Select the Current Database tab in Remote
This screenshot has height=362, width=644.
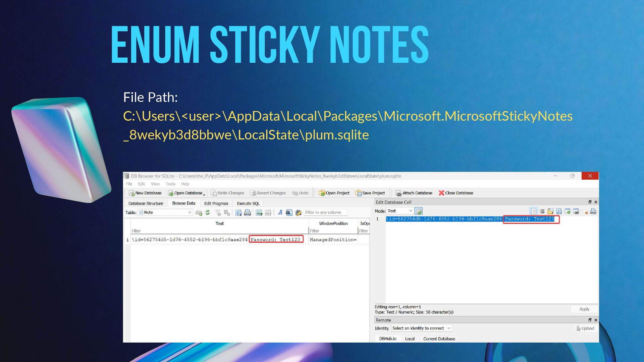click(439, 339)
